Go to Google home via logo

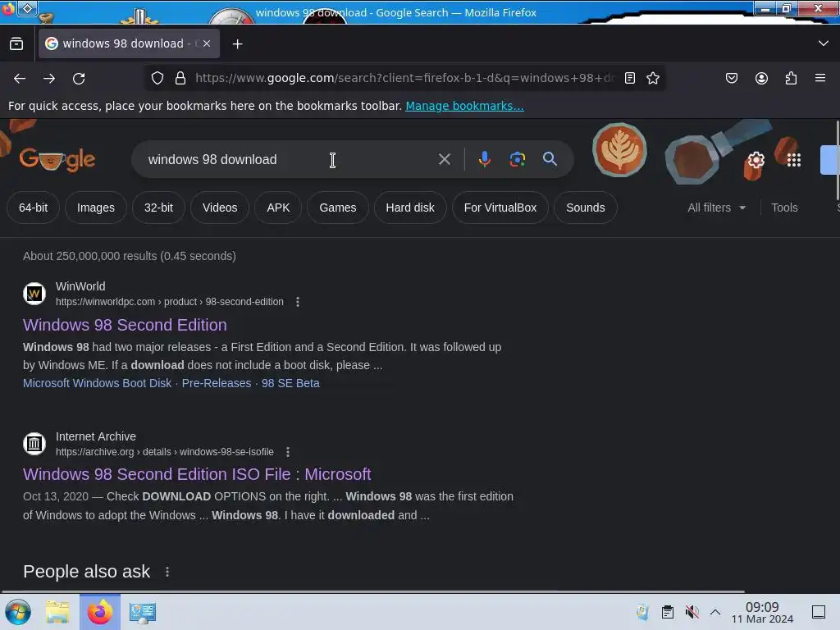tap(57, 159)
